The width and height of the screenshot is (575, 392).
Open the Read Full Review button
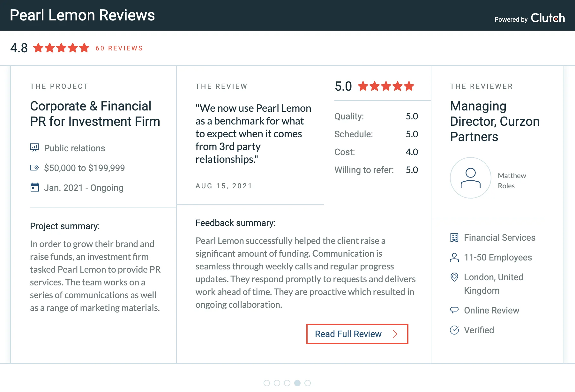click(357, 334)
